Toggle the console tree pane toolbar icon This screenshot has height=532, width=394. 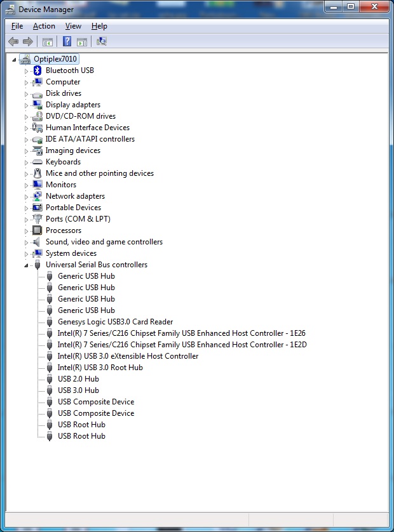tap(48, 42)
